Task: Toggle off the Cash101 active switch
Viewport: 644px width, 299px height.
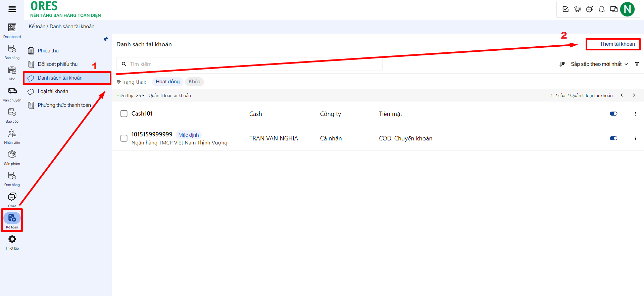Action: (x=613, y=114)
